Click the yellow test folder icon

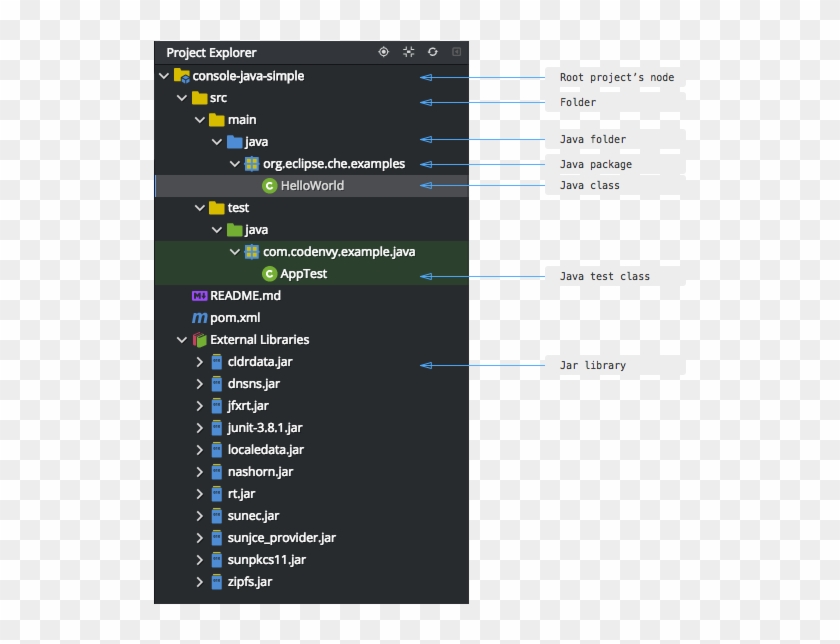(x=216, y=208)
